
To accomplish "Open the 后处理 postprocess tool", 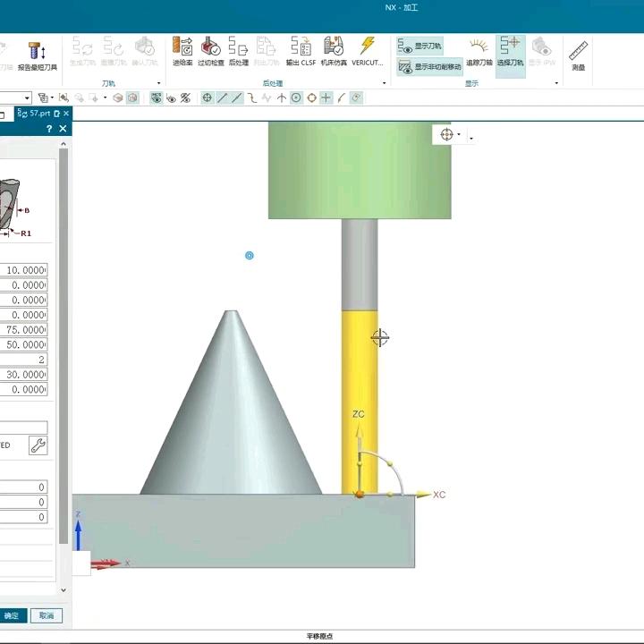I will coord(238,51).
